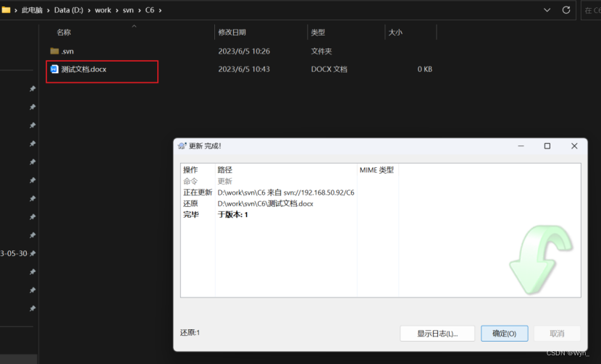Screen dimensions: 601x364
Task: Expand the chevron after C6 in breadcrumb
Action: pos(160,10)
